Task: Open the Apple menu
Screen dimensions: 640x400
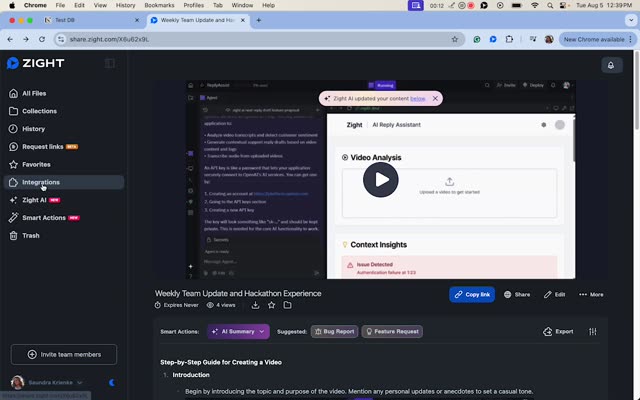Action: click(12, 5)
